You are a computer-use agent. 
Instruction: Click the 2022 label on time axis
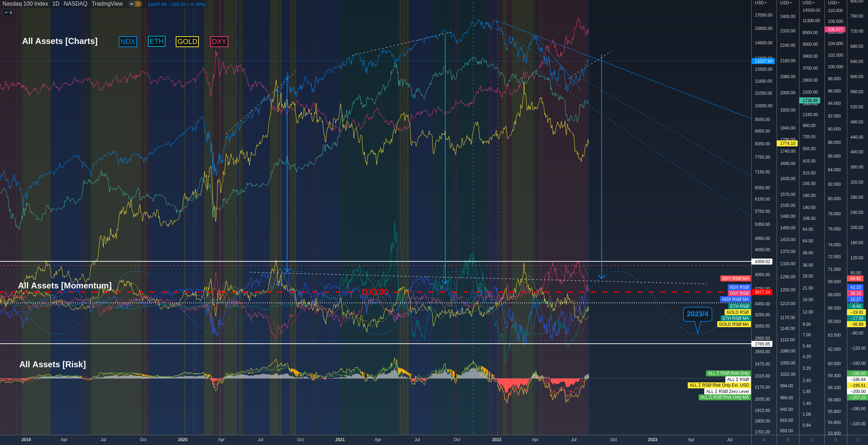pyautogui.click(x=497, y=440)
